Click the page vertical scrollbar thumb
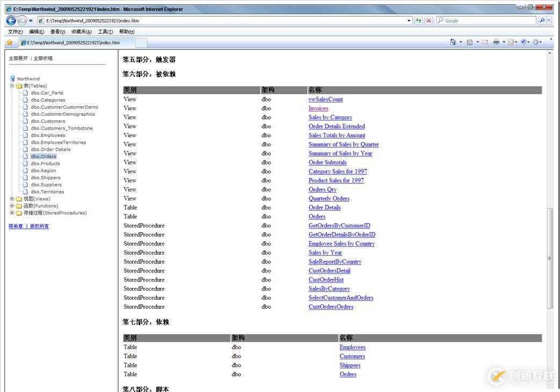Screen dimensions: 560x392 click(550, 258)
